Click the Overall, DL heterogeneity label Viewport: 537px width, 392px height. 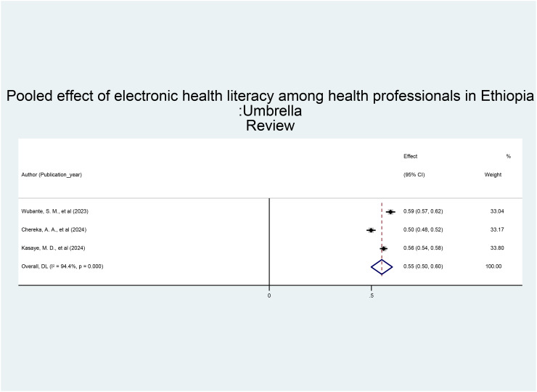point(62,266)
